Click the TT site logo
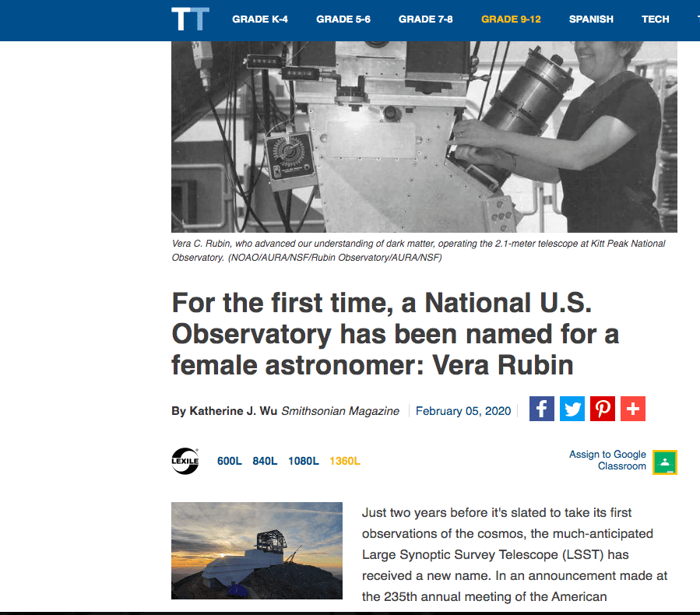Screen dimensions: 700x615 (190, 19)
